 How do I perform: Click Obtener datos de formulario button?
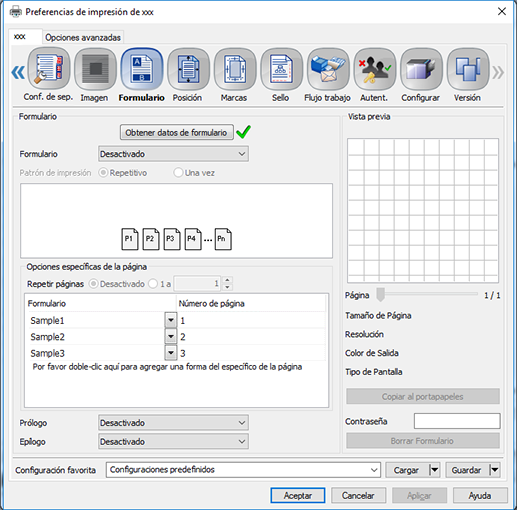tap(177, 133)
